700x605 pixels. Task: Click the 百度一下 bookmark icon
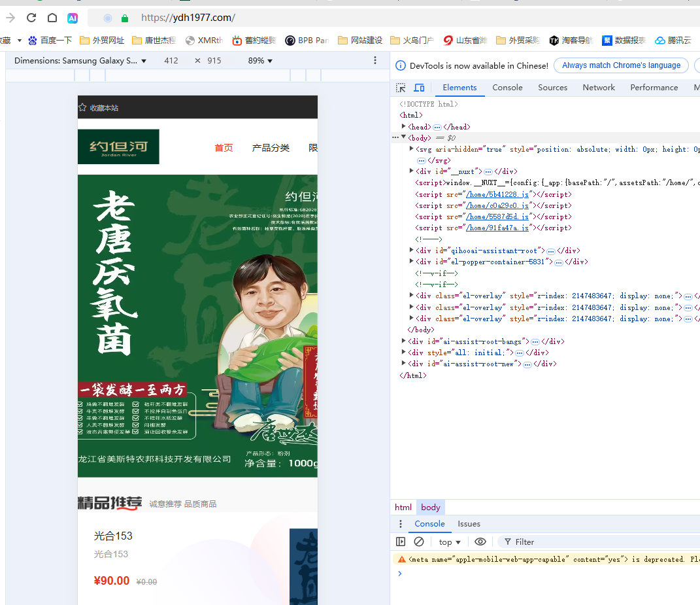pos(33,41)
